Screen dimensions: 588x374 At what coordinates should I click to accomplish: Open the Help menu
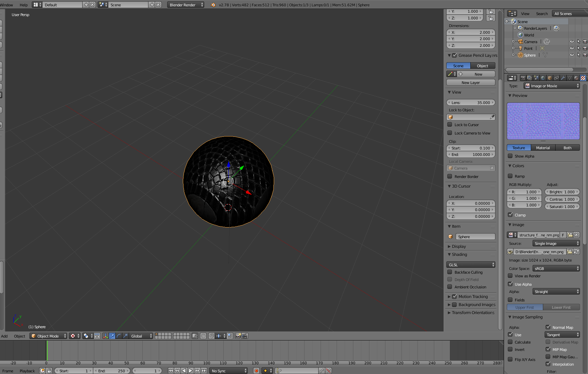pyautogui.click(x=24, y=5)
